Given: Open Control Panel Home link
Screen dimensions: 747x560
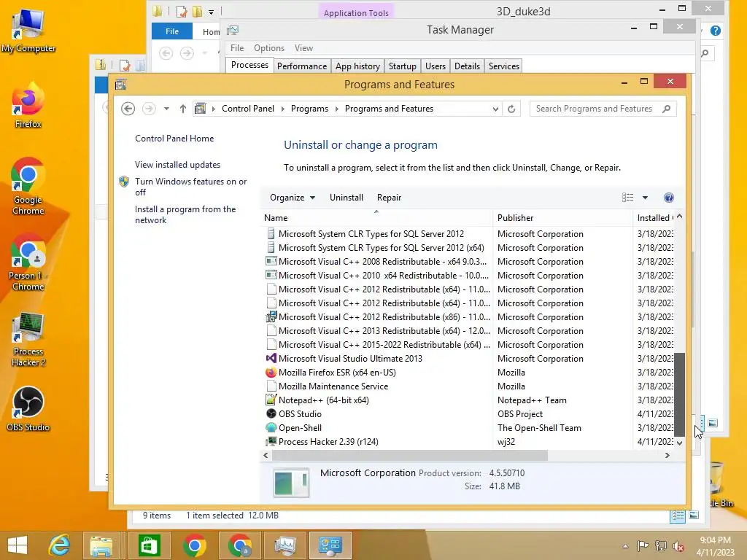Looking at the screenshot, I should click(x=174, y=139).
